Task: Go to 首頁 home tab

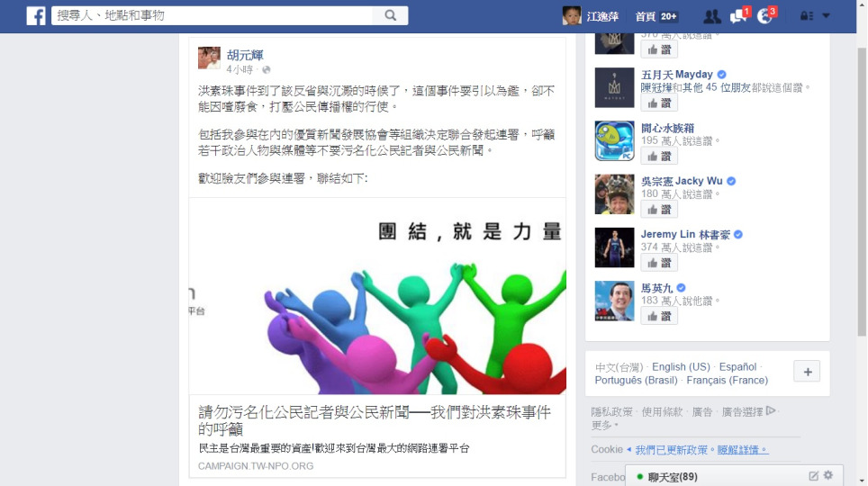Action: 645,16
